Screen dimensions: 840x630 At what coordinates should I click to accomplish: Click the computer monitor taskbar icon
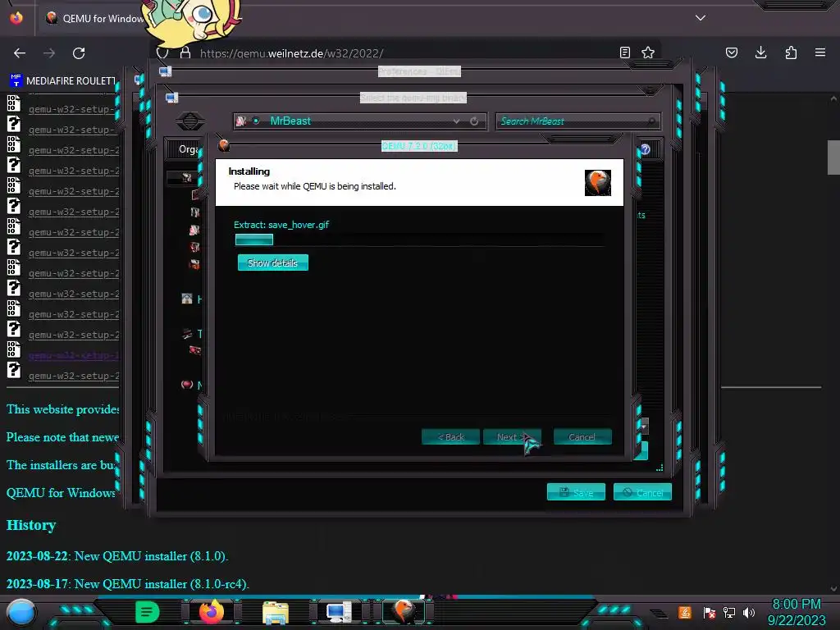pos(339,612)
